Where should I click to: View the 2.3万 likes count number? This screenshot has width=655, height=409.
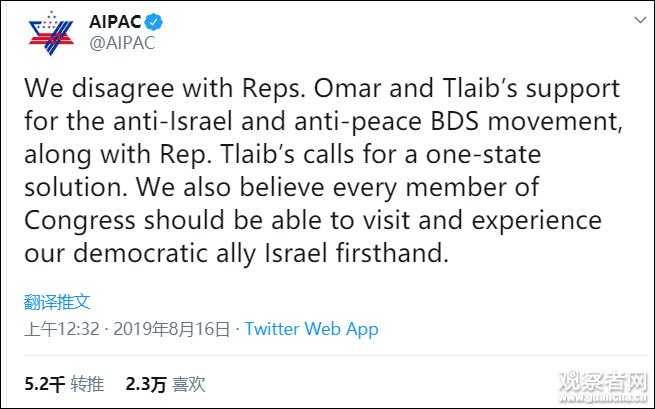[x=144, y=382]
